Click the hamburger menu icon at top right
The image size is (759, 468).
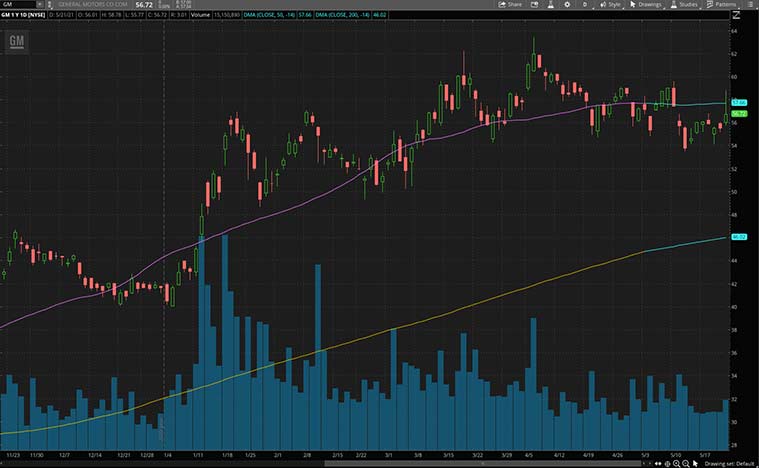tap(751, 5)
